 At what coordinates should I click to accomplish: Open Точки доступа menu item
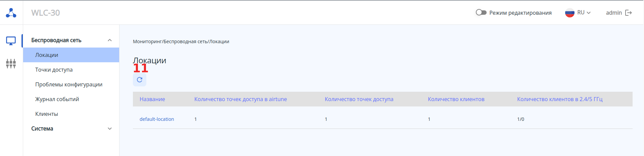point(54,70)
